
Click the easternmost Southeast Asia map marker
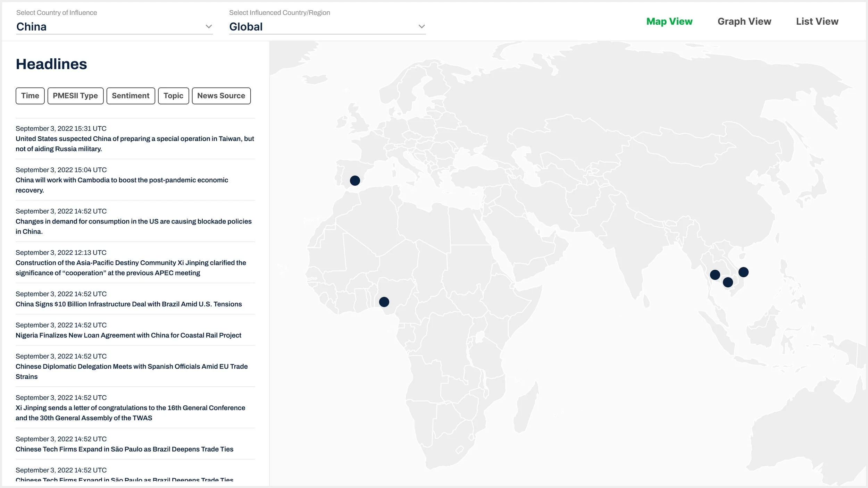coord(743,272)
